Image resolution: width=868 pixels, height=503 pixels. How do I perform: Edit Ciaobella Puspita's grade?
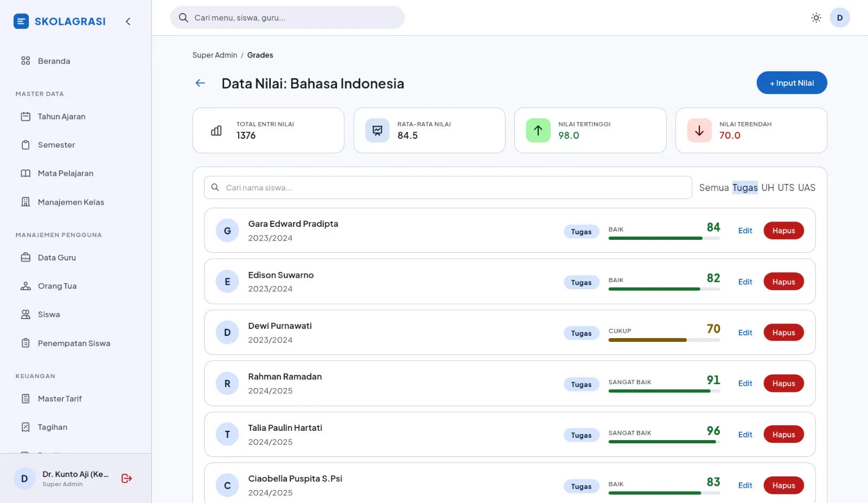745,486
